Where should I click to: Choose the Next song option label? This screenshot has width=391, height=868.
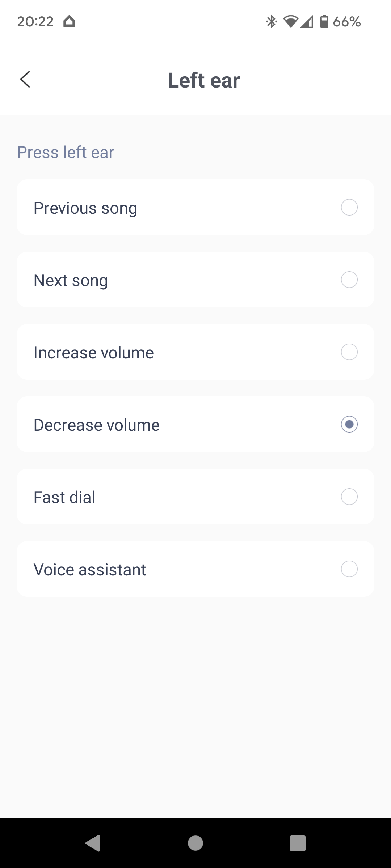point(71,280)
